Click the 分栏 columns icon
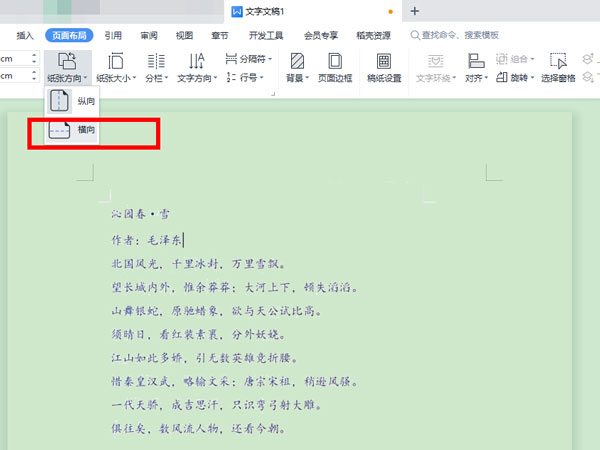This screenshot has height=450, width=600. coord(156,61)
